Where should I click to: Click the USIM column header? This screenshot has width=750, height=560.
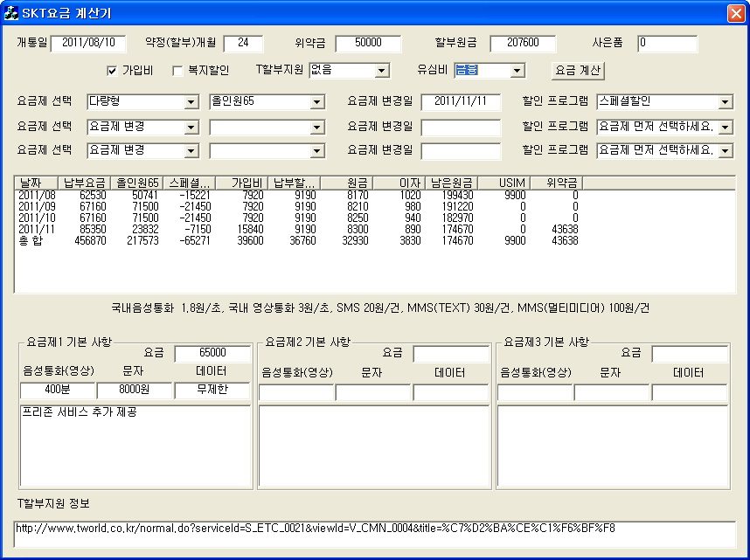click(504, 183)
